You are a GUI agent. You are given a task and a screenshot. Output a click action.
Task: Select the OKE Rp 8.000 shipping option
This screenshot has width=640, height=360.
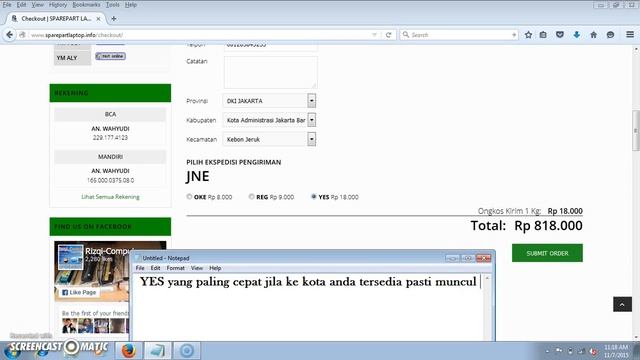(189, 197)
